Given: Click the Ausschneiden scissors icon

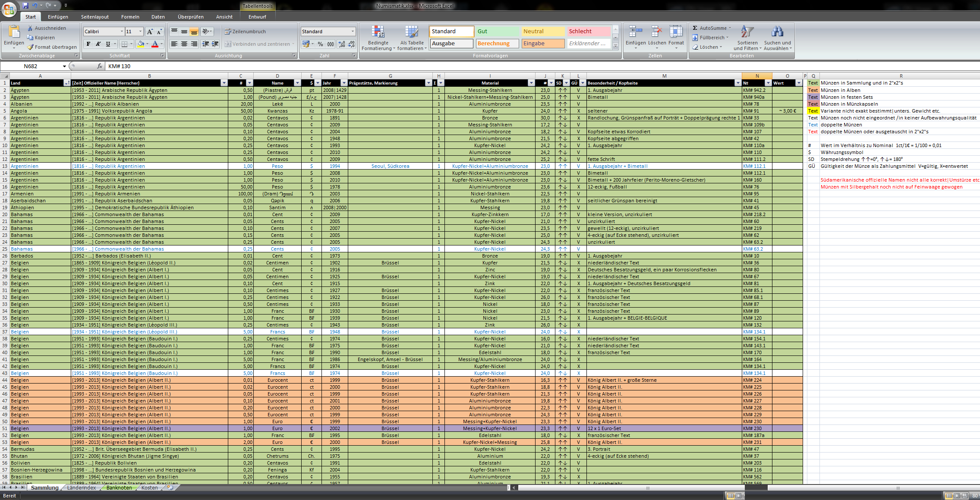Looking at the screenshot, I should click(30, 28).
